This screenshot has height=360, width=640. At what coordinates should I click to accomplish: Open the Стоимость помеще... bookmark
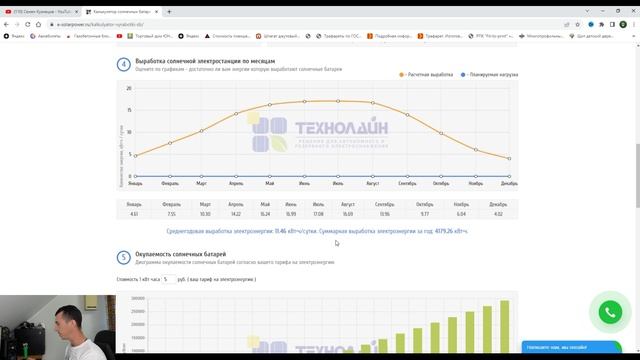click(x=227, y=36)
